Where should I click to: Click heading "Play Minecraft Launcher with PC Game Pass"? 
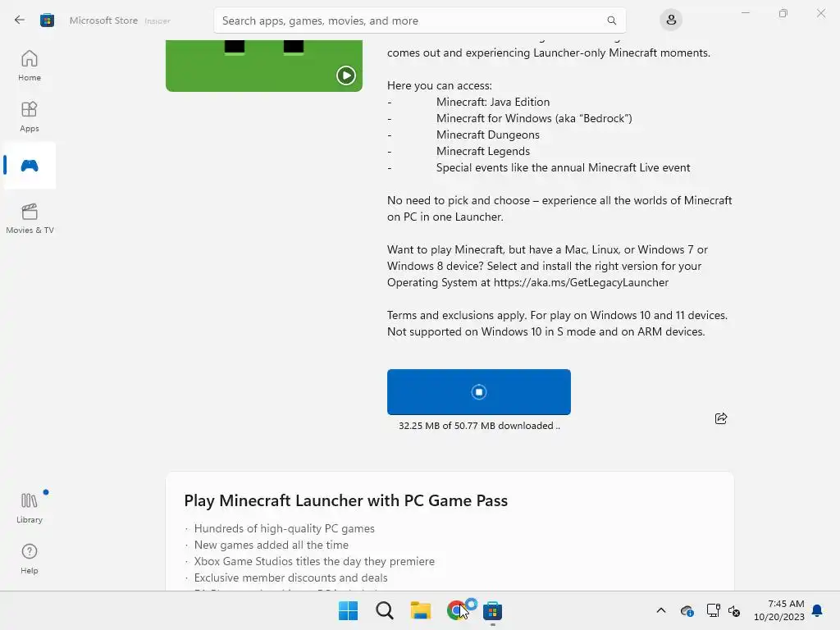pyautogui.click(x=345, y=500)
